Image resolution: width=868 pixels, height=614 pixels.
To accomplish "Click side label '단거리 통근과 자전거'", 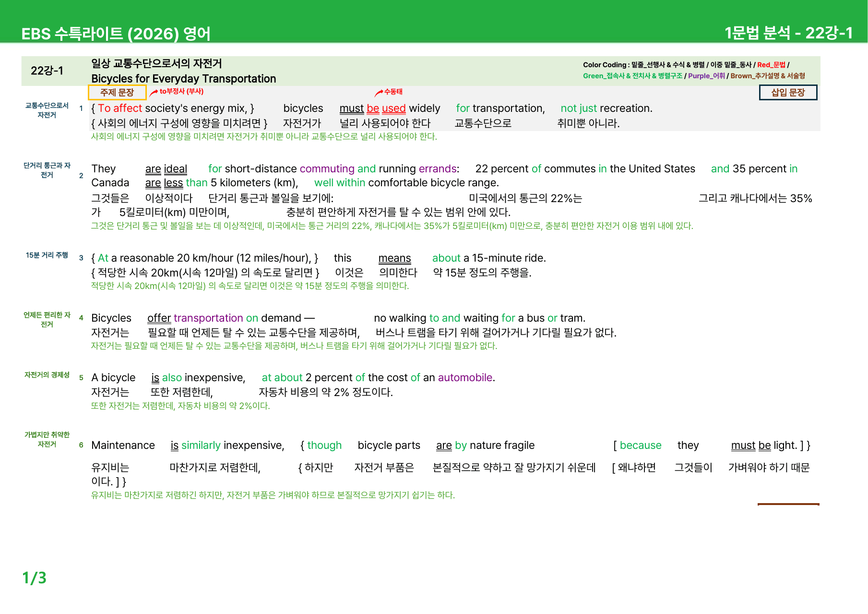I will tap(47, 170).
